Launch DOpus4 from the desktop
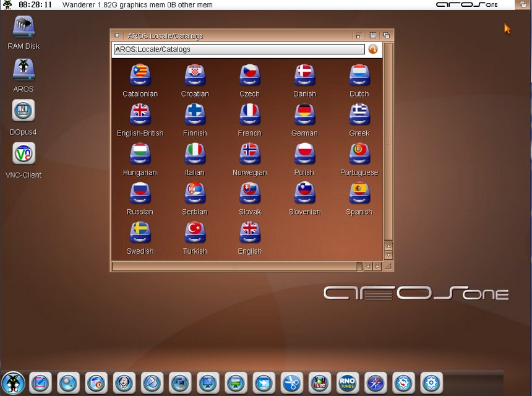Screen dimensions: 532x396 click(24, 112)
